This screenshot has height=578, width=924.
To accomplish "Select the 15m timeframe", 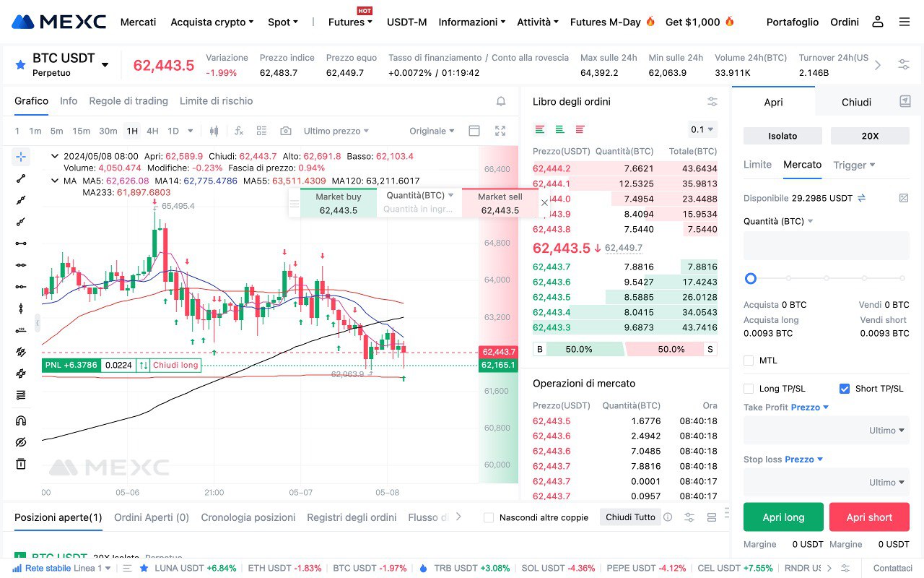I will (x=82, y=131).
